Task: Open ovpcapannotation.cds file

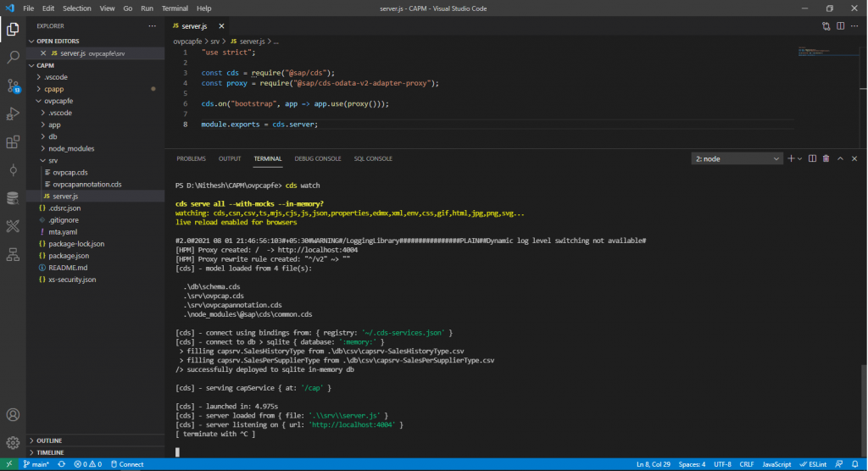Action: [95, 185]
